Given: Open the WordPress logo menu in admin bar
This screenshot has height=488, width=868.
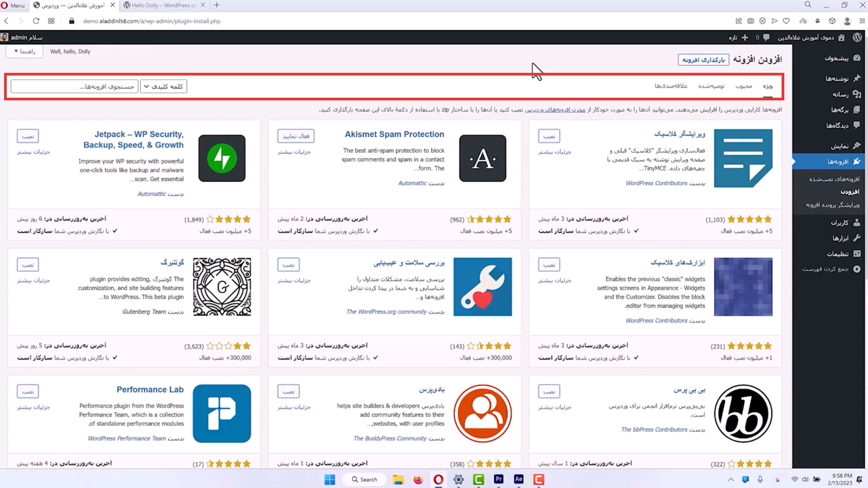Looking at the screenshot, I should [x=857, y=38].
